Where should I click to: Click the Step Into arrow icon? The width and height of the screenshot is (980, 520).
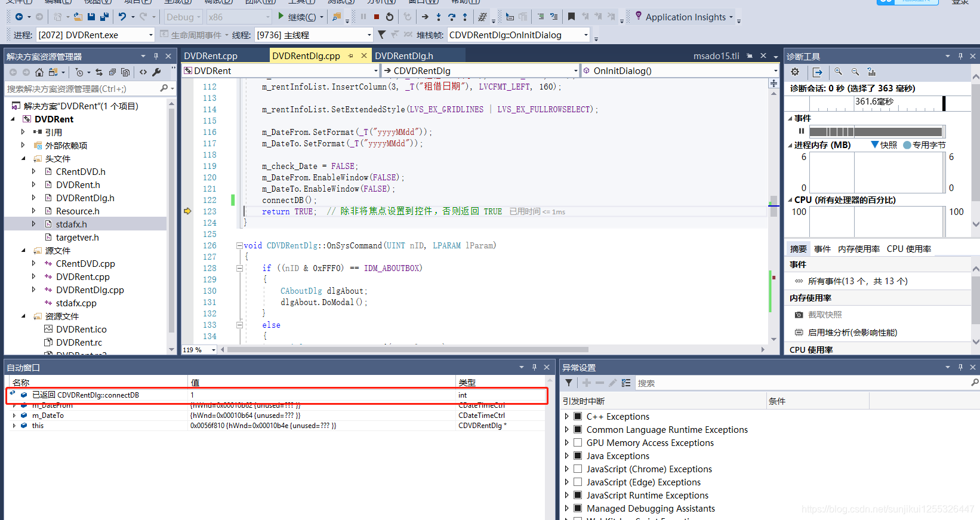pos(438,17)
